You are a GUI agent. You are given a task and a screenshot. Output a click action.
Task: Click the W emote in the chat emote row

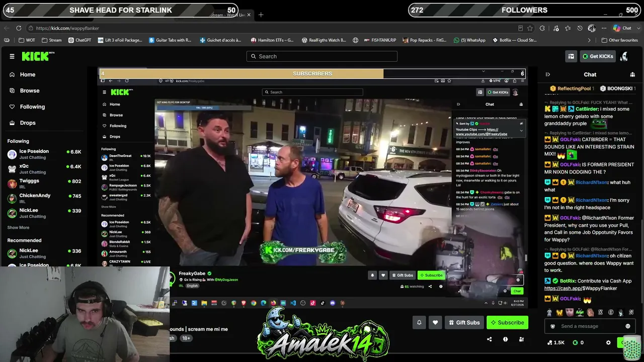[x=559, y=312]
